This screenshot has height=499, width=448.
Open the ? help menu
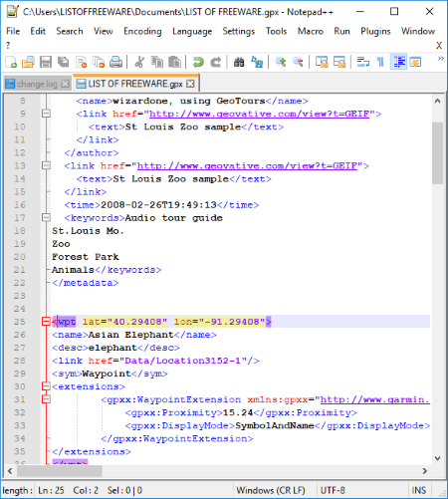[8, 45]
